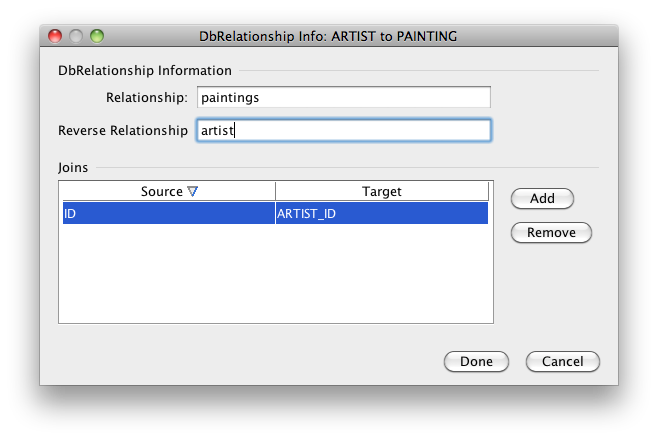This screenshot has width=658, height=440.
Task: Click the "DbRelationship Information" section heading
Action: coord(145,71)
